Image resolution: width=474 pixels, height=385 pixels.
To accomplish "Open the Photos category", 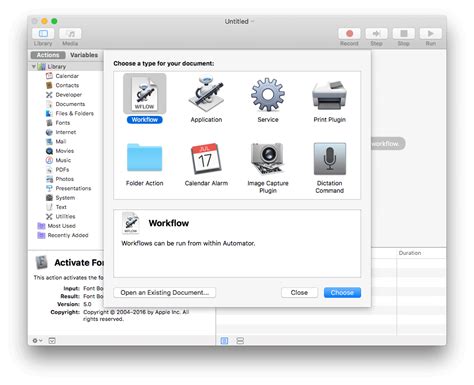I will [x=64, y=179].
